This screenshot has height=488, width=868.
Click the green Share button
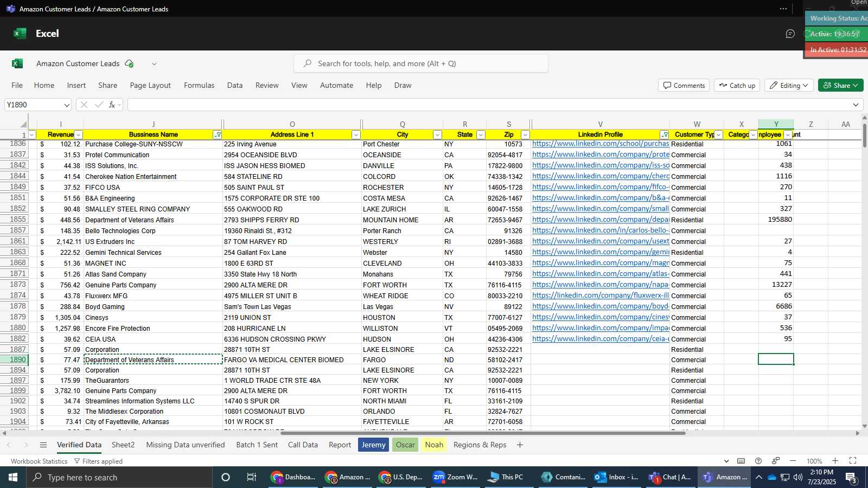(x=840, y=85)
